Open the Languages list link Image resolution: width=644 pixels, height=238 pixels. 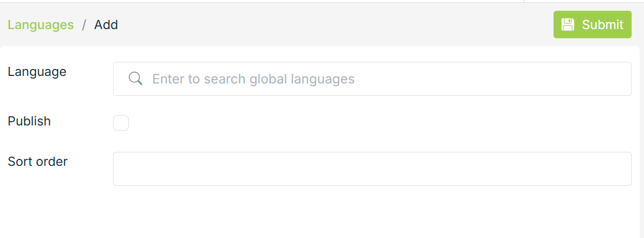pyautogui.click(x=41, y=25)
